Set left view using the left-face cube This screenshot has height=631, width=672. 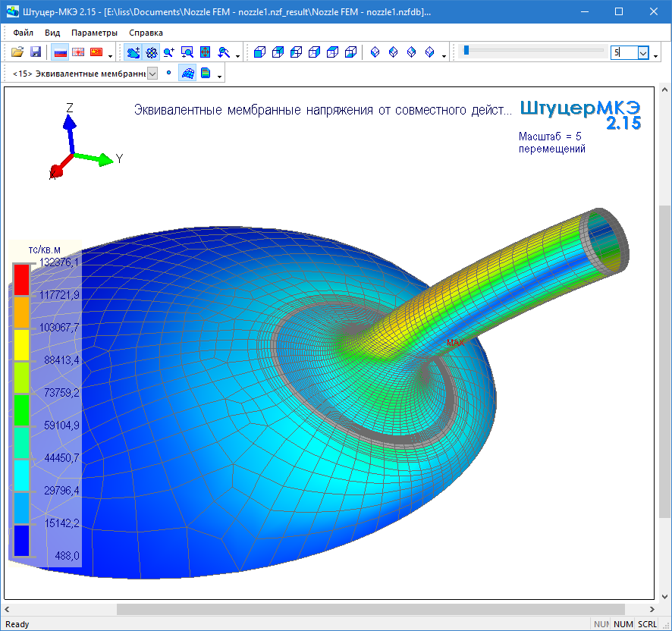(x=296, y=52)
